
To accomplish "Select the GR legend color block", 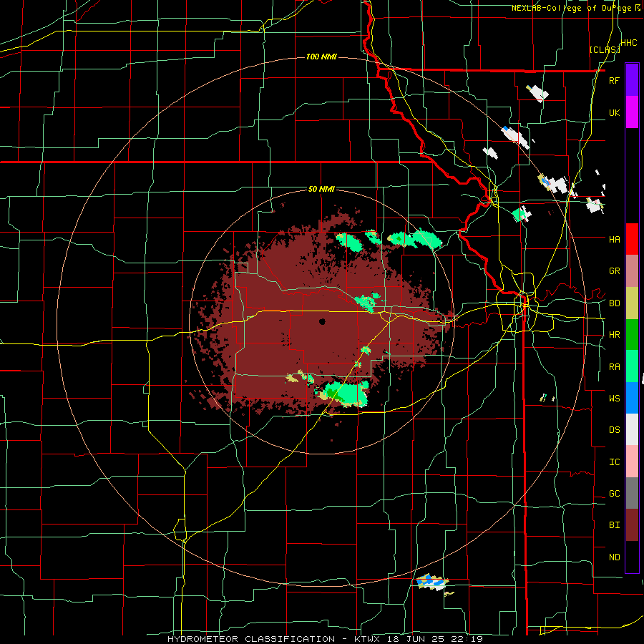I will 632,271.
